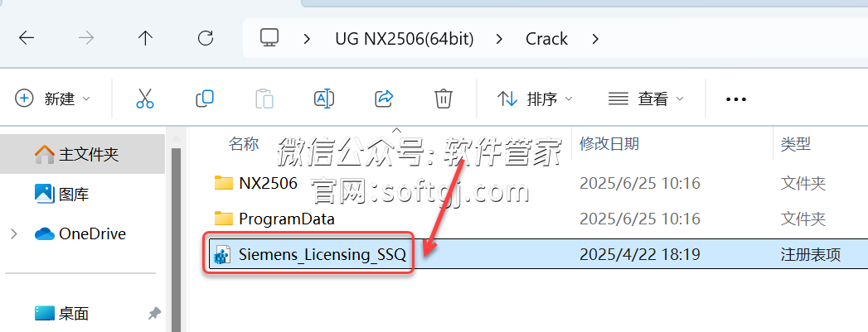Open the 查看 view dropdown
This screenshot has width=868, height=332.
pyautogui.click(x=646, y=99)
